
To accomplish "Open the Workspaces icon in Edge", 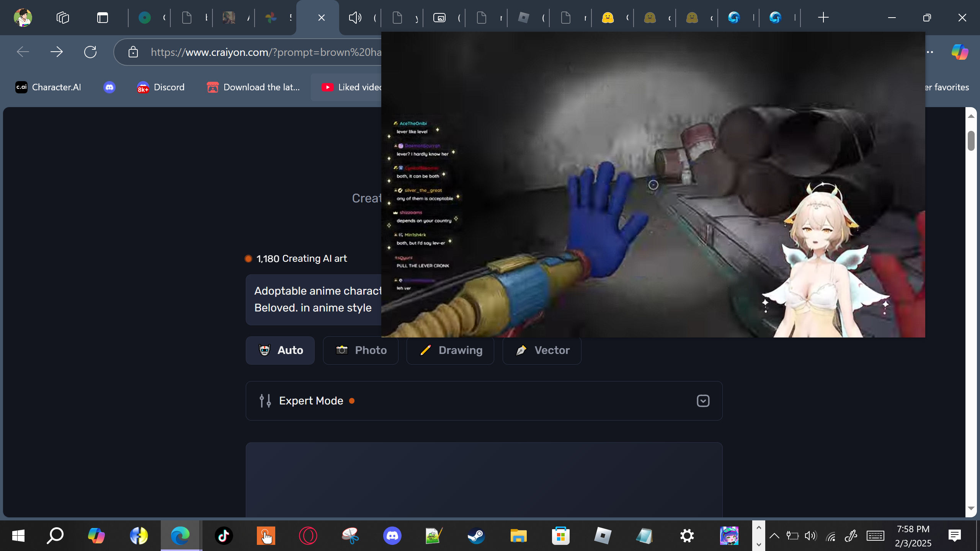I will (x=63, y=18).
